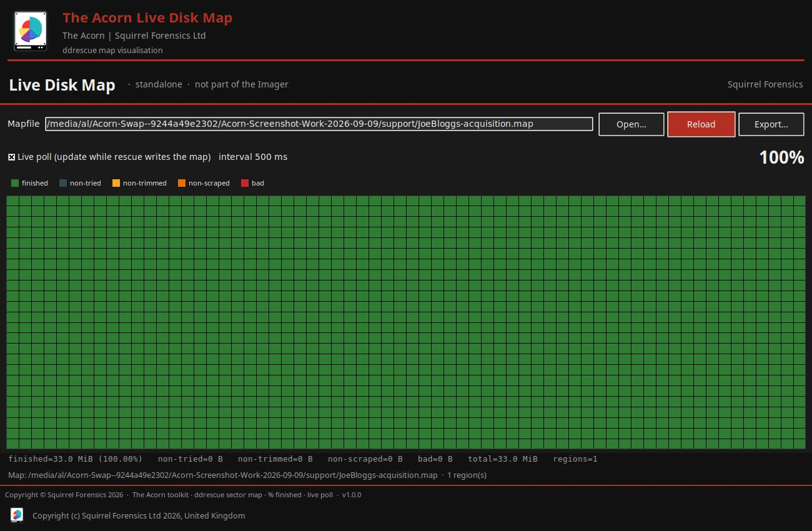The image size is (812, 531).
Task: Click 'ddrescue map visualisation' subtitle
Action: pos(112,51)
